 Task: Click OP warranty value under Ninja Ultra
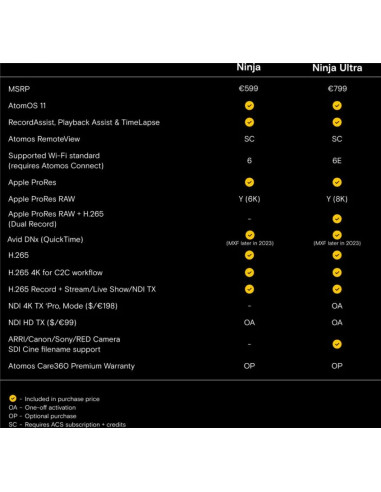(x=337, y=366)
